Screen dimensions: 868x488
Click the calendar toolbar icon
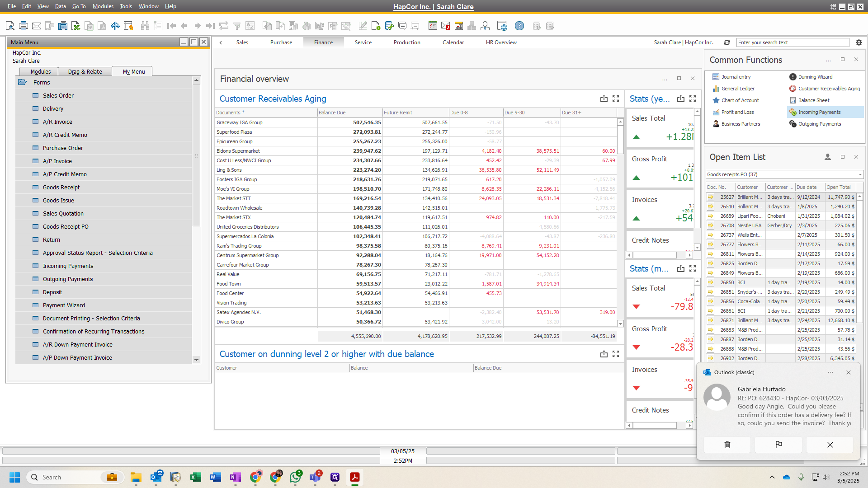(x=459, y=26)
